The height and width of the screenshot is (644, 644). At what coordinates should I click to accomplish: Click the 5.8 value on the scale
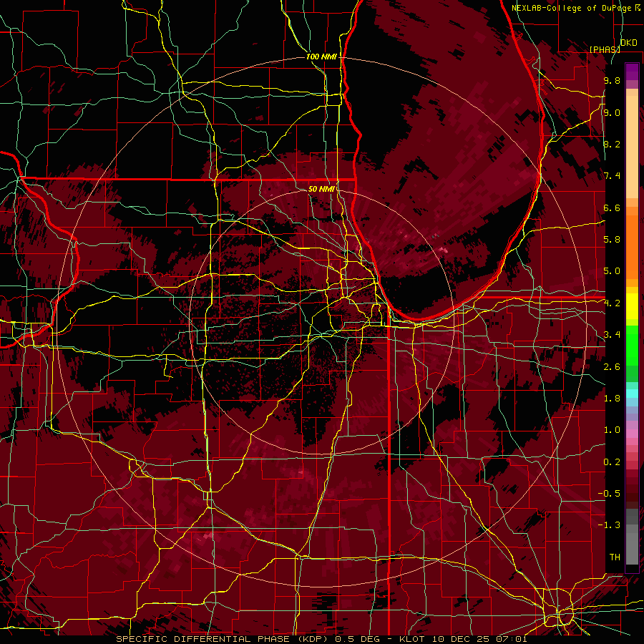coord(612,240)
